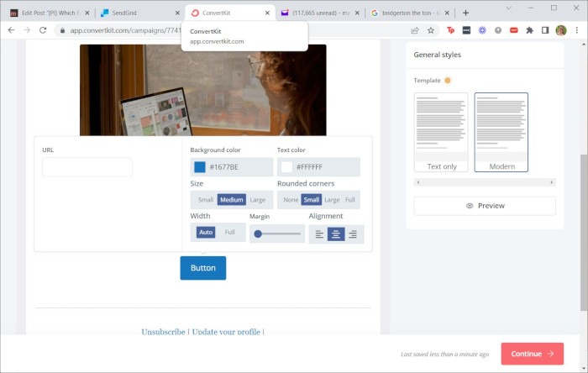Align the button to the right

pos(353,234)
